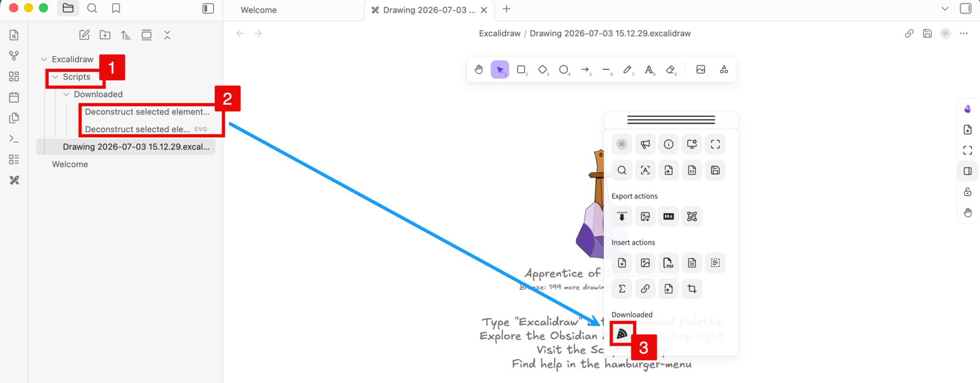Toggle the lock icon on the right side bar
The width and height of the screenshot is (980, 383).
[968, 191]
